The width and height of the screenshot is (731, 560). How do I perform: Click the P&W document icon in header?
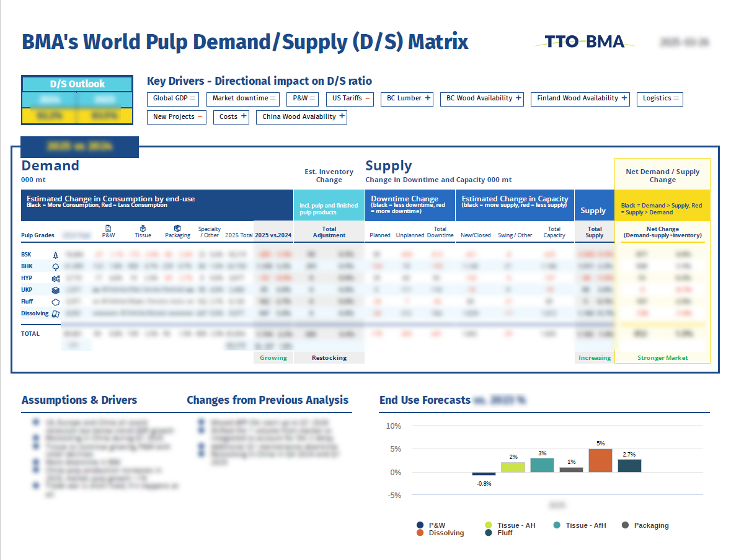pyautogui.click(x=109, y=228)
